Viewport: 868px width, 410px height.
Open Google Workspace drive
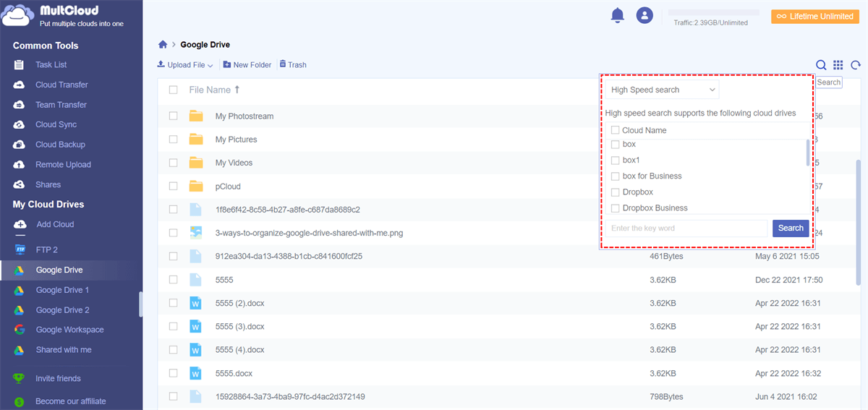tap(69, 330)
